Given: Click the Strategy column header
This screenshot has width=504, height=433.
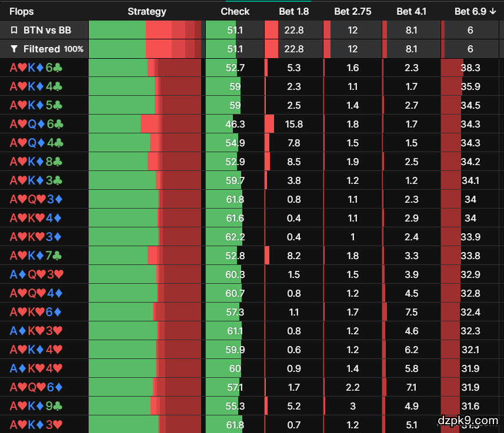Looking at the screenshot, I should tap(146, 11).
